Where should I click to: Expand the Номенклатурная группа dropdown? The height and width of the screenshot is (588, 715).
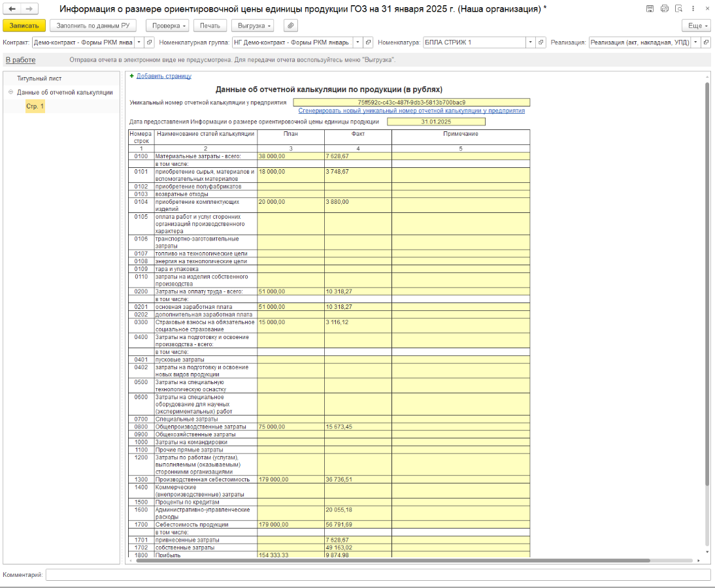[357, 42]
